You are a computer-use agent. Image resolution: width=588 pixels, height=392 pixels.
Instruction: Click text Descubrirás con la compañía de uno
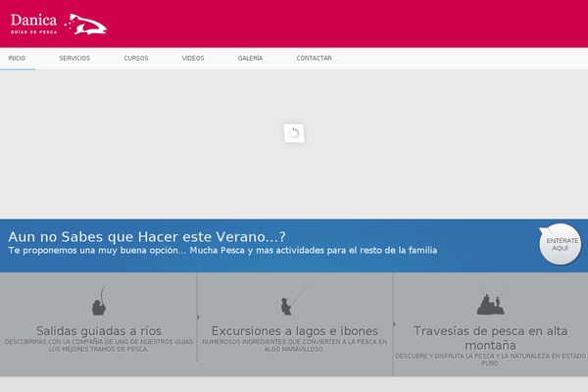(99, 346)
